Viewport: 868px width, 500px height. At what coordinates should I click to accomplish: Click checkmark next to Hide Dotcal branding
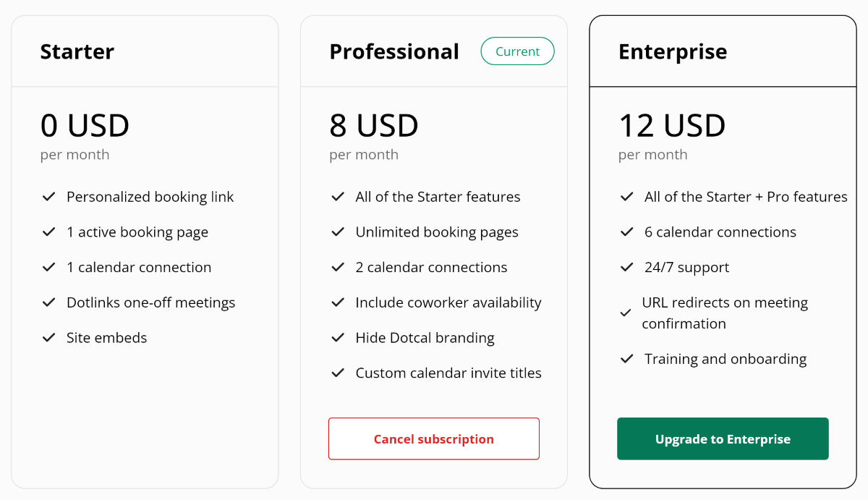338,338
